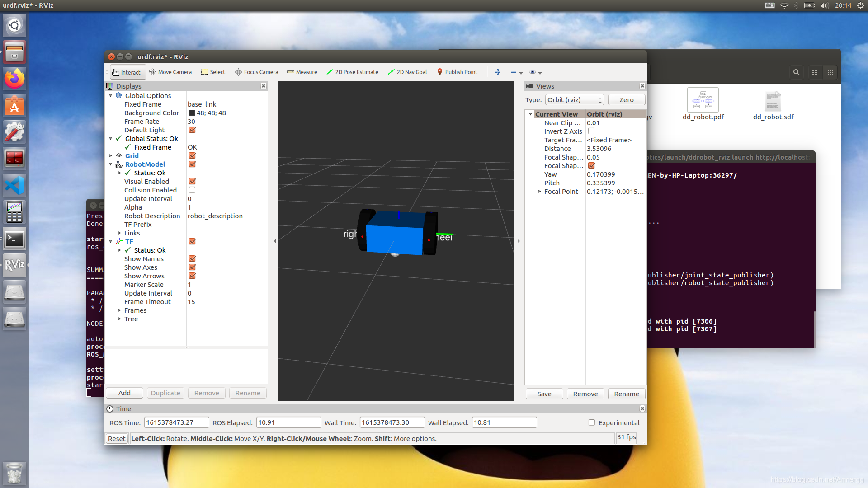Toggle the Default Light checkbox
Screen dimensions: 868x488
click(192, 130)
